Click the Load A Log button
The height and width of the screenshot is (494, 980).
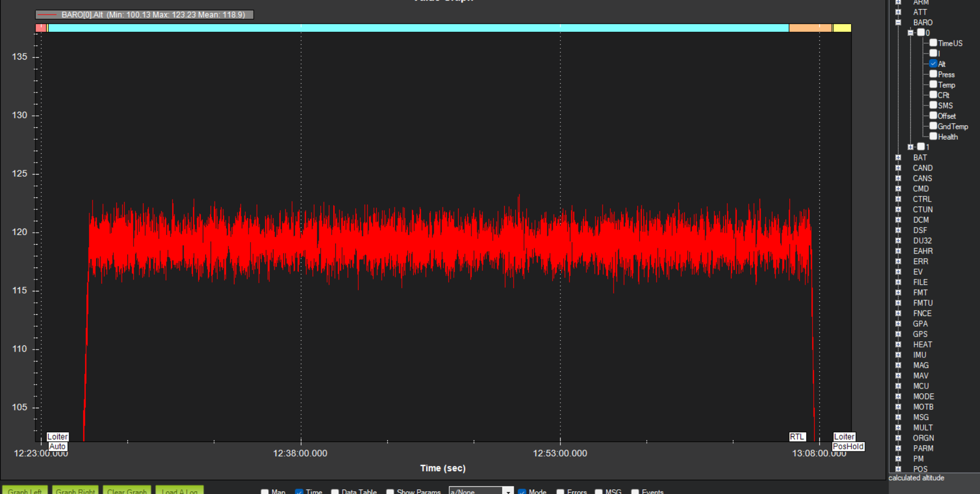[x=179, y=490]
